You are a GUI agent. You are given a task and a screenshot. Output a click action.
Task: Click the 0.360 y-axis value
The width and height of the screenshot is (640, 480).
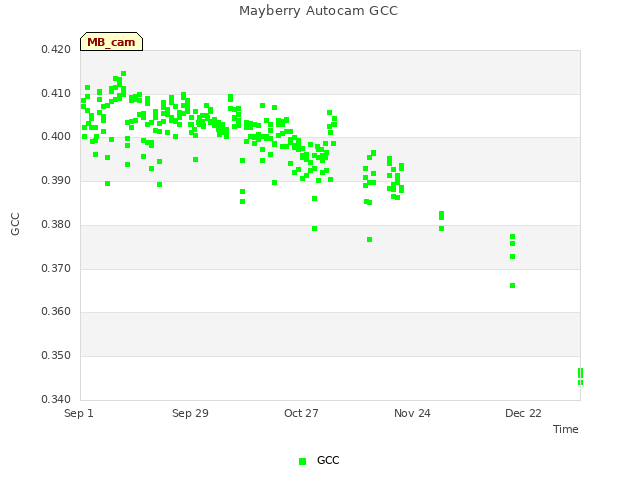[x=56, y=312]
